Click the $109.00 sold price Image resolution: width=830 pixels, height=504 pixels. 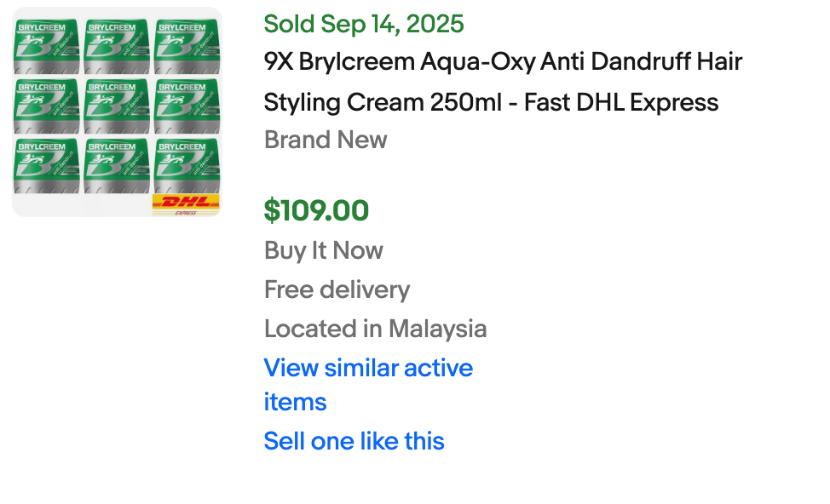coord(316,210)
